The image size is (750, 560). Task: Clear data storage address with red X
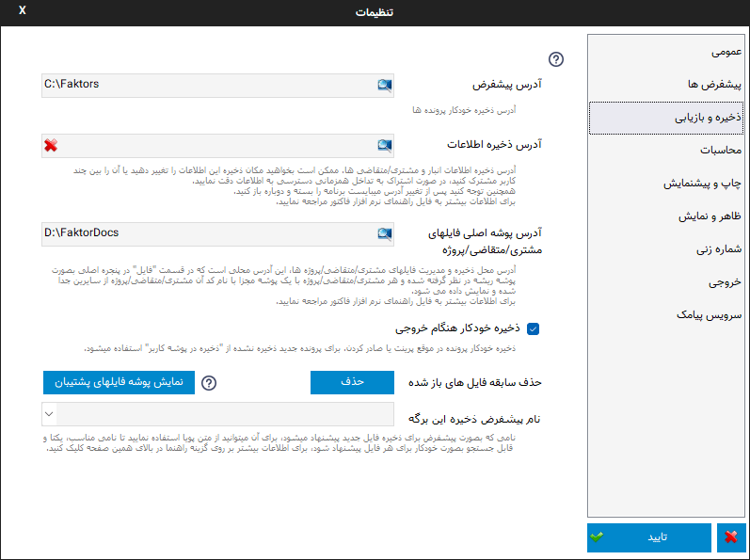pos(51,145)
